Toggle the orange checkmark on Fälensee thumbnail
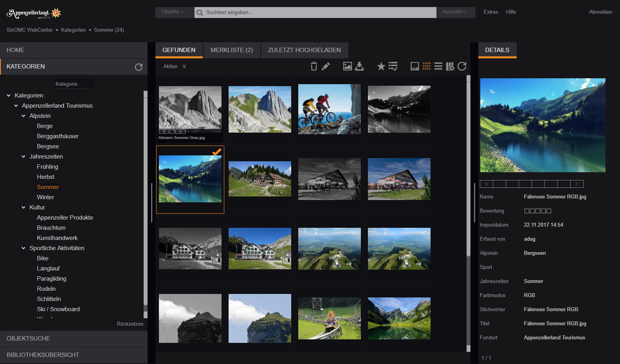 coord(216,152)
